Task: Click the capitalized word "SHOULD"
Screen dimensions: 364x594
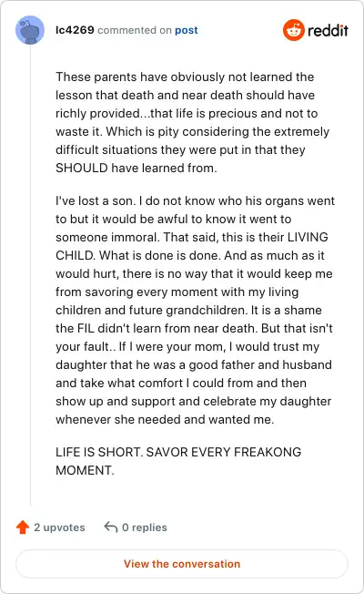Action: tap(82, 168)
